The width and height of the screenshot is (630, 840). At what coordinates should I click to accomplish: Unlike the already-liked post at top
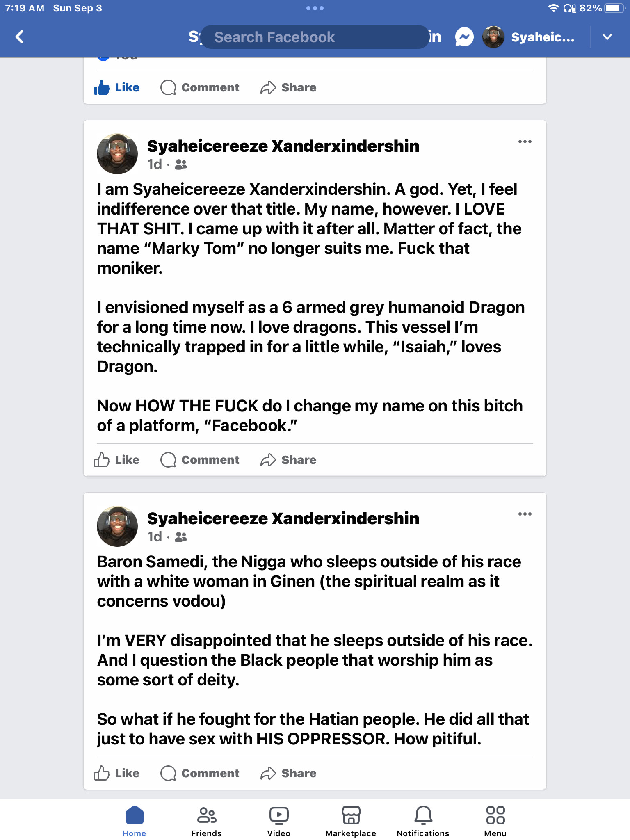point(117,87)
